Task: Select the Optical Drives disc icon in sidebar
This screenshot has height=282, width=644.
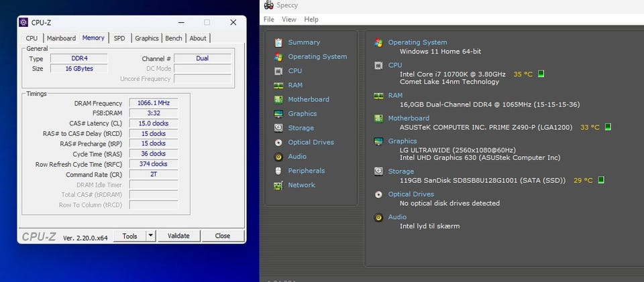Action: [278, 142]
